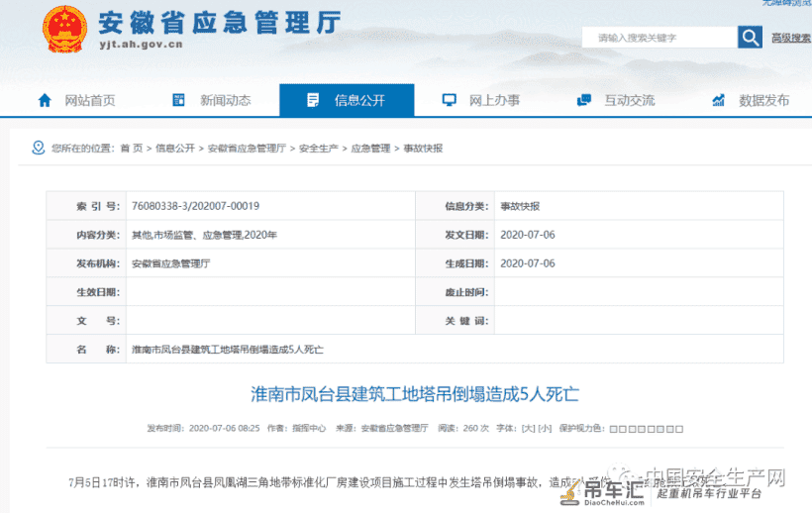This screenshot has height=513, width=812.
Task: Click 发文日期 value 2020-07-06
Action: (527, 235)
